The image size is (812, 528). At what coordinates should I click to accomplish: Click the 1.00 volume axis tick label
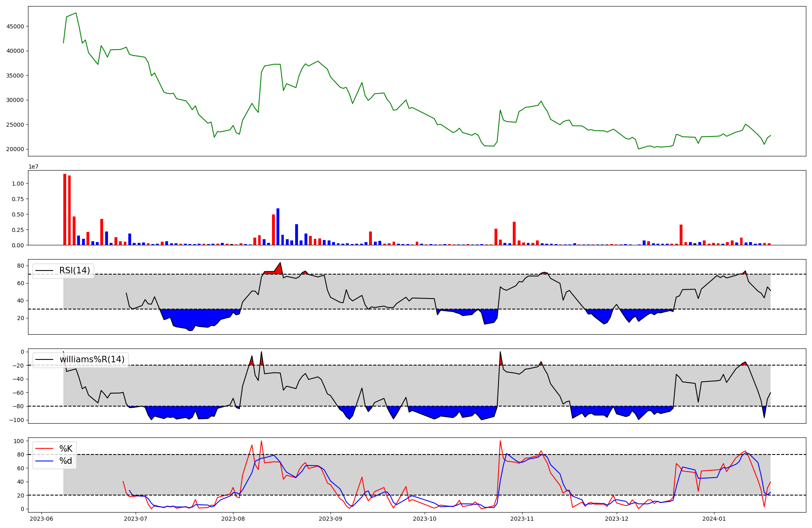point(18,184)
